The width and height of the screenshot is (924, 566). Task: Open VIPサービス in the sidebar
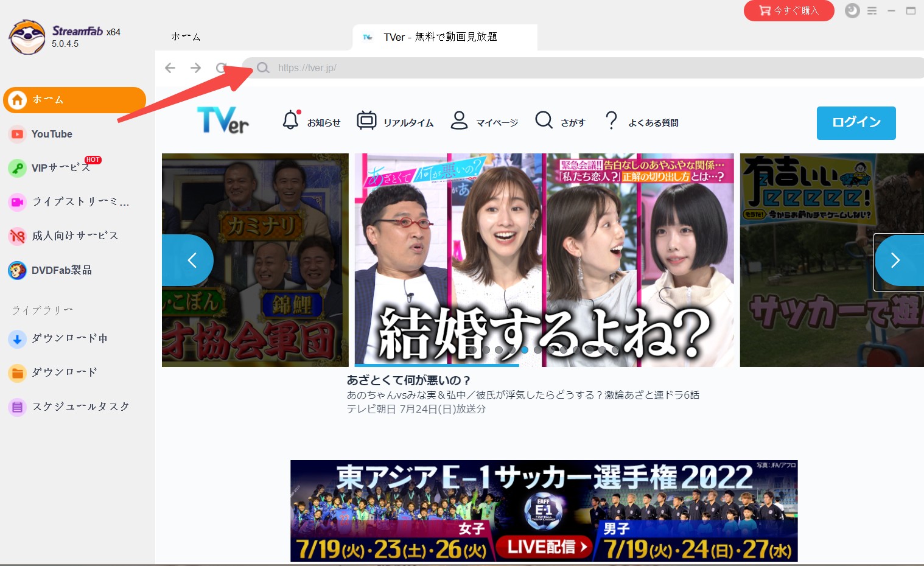61,168
